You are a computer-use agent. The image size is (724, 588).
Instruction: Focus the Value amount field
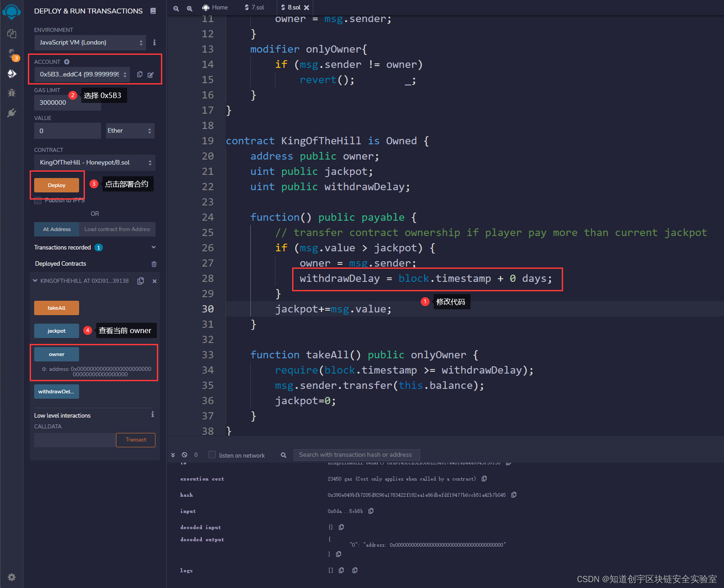(67, 131)
